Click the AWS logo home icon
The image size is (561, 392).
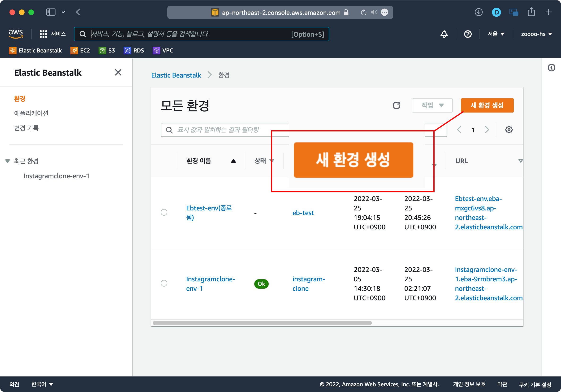click(x=16, y=34)
